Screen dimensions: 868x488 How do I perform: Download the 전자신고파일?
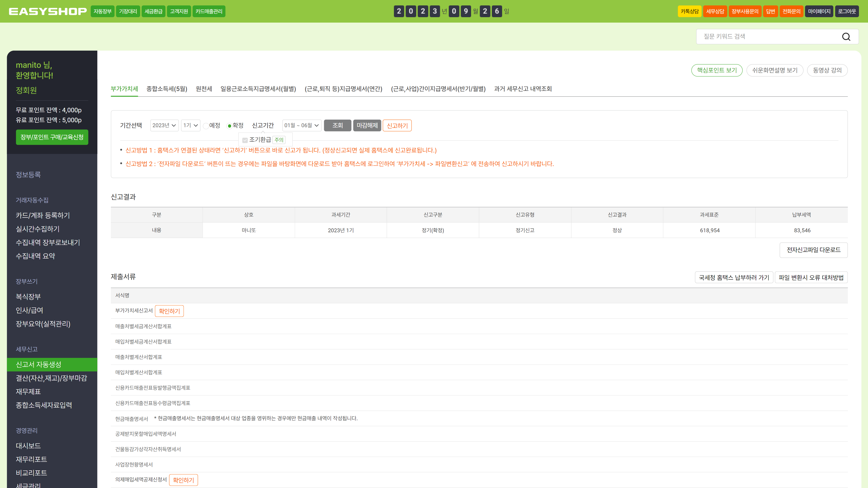[814, 250]
